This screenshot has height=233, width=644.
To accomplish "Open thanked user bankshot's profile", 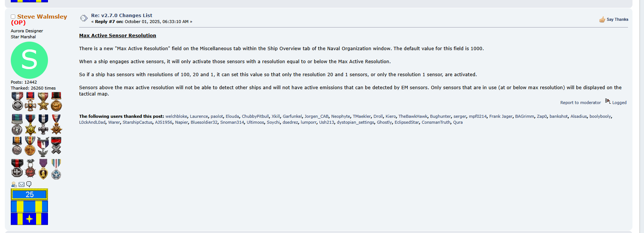I will coord(558,116).
